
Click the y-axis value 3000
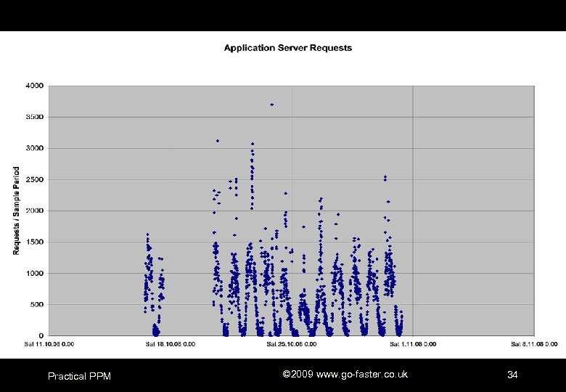tap(35, 148)
